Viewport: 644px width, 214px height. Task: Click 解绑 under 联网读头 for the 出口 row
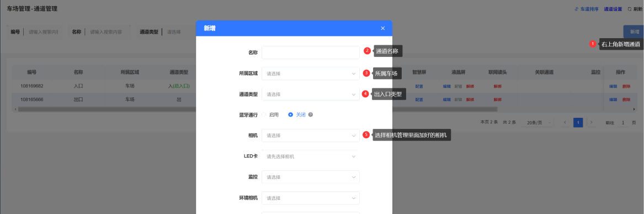pos(498,100)
